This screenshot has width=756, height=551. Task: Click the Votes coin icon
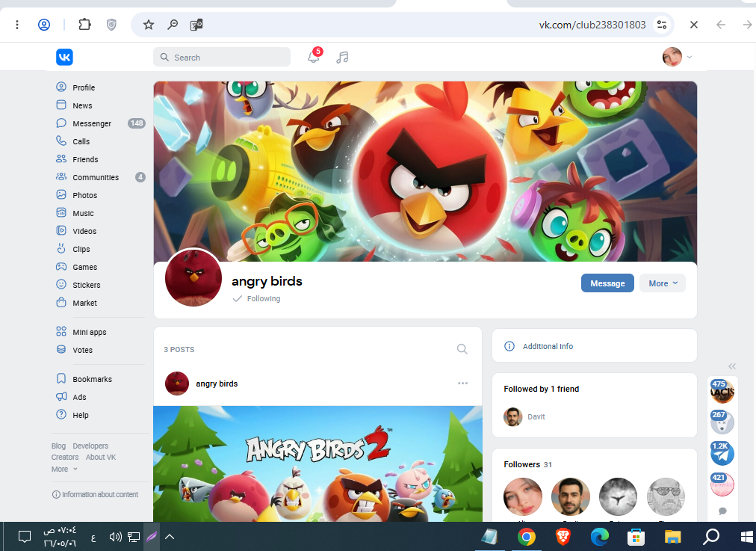click(x=61, y=349)
